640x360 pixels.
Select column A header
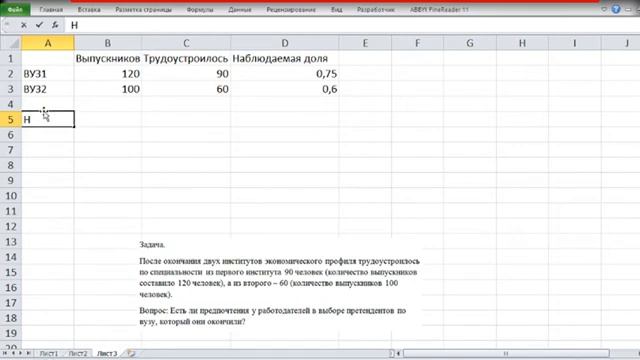tap(48, 43)
